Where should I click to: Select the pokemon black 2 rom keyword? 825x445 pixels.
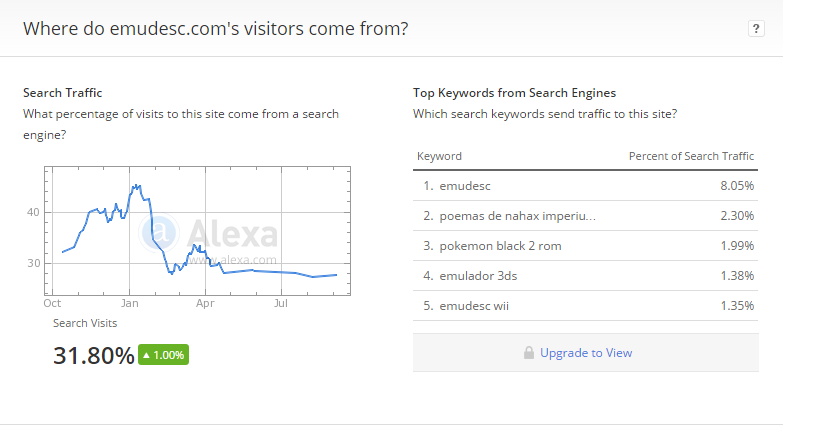tap(500, 246)
